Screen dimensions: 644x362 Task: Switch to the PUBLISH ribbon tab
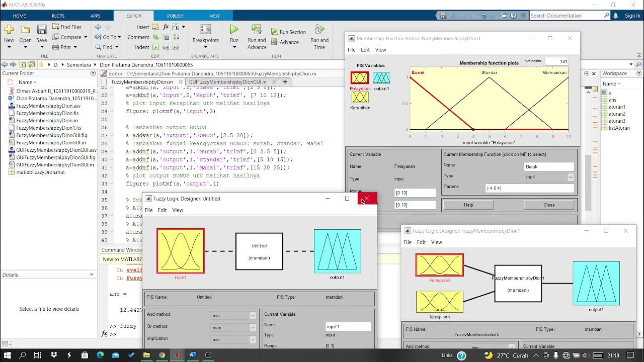coord(175,16)
